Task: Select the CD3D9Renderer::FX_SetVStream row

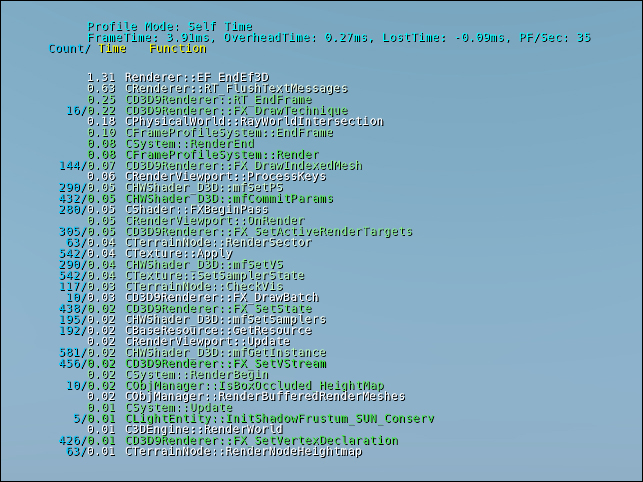Action: [193, 364]
